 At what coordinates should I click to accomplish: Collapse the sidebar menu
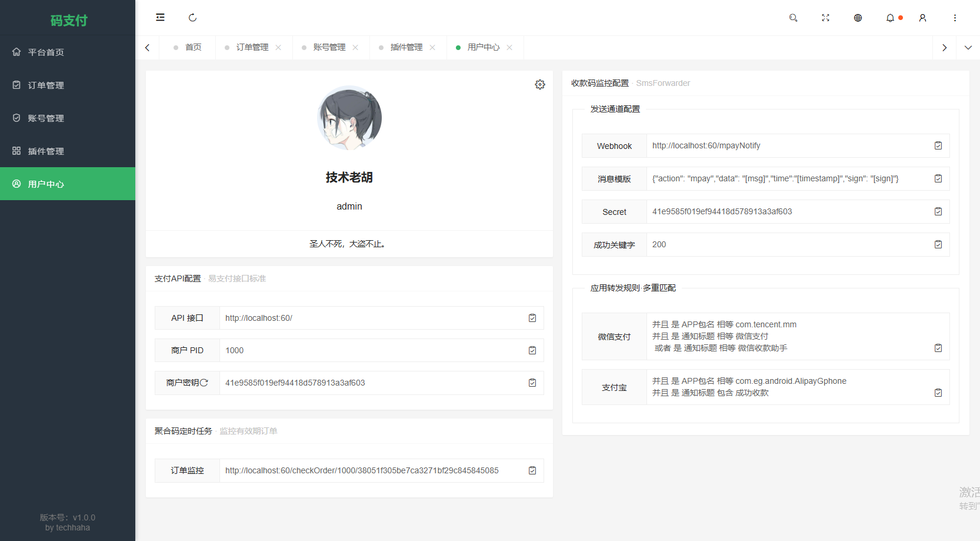[160, 18]
